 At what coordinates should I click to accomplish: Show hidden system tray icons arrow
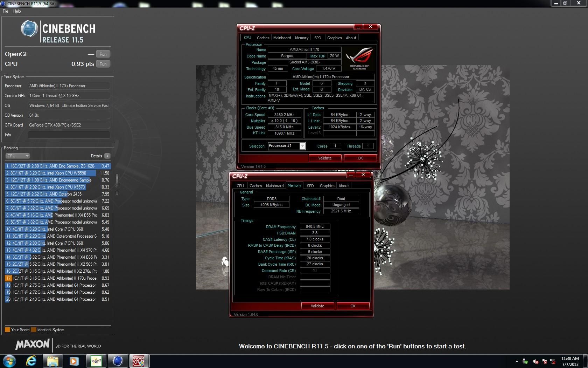click(517, 361)
